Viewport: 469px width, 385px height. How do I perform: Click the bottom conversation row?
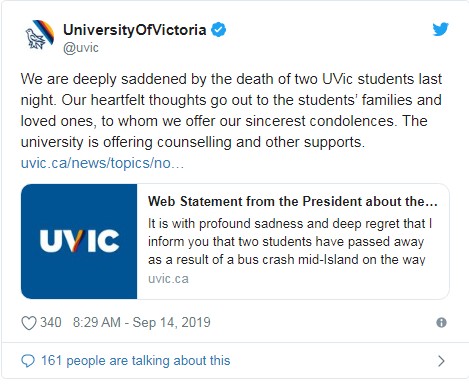[234, 361]
